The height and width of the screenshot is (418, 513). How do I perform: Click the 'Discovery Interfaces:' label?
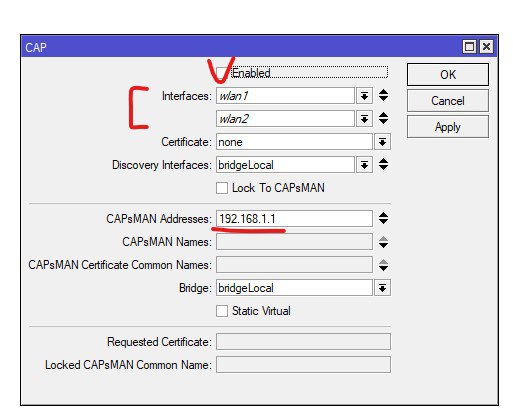162,165
